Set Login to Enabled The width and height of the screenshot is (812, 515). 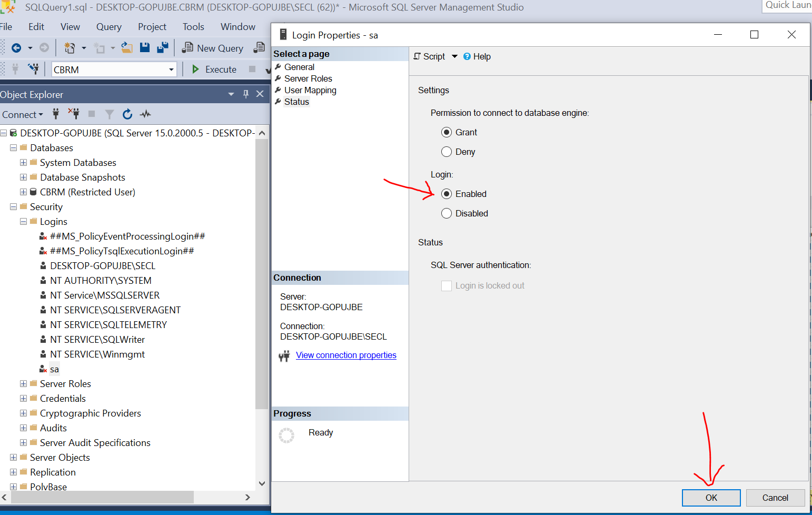coord(447,194)
